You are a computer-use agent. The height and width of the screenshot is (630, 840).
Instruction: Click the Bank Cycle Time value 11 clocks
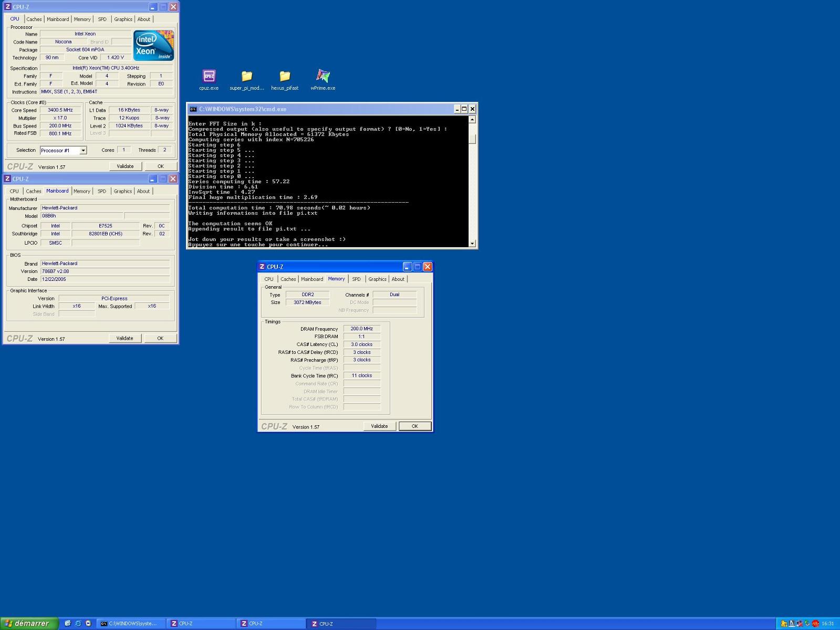pyautogui.click(x=361, y=376)
